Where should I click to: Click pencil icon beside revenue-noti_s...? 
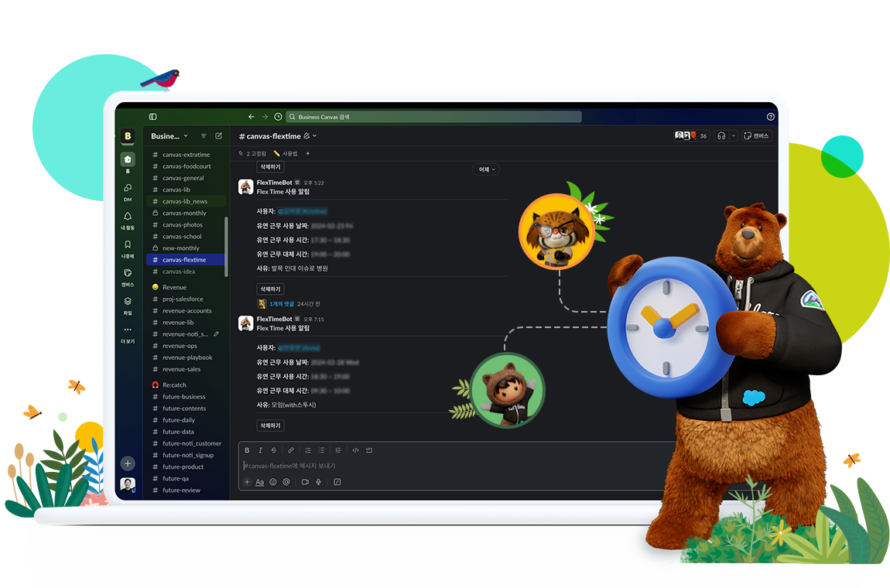(216, 333)
